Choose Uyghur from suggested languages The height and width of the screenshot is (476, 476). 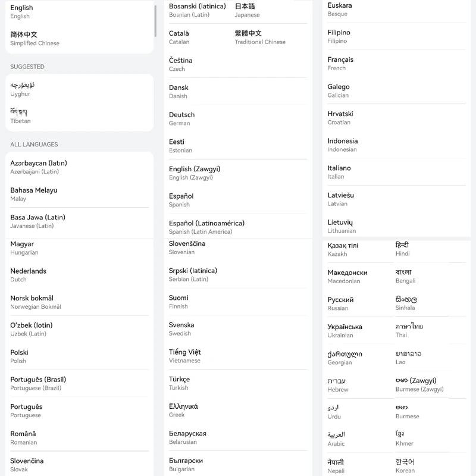(x=24, y=89)
